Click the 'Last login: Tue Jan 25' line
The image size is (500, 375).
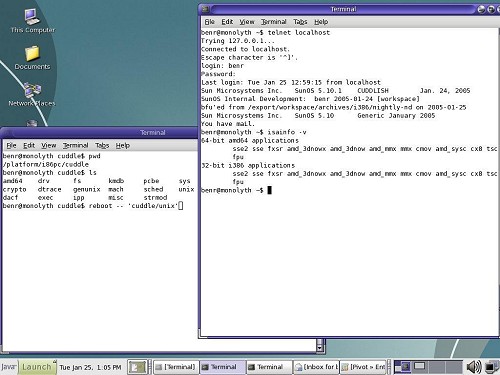pyautogui.click(x=291, y=82)
